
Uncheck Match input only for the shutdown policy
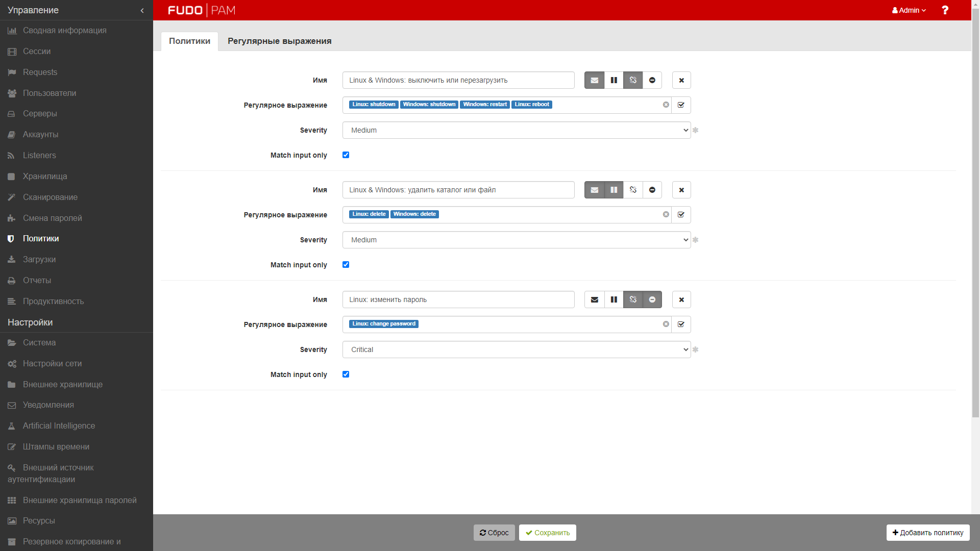(346, 155)
